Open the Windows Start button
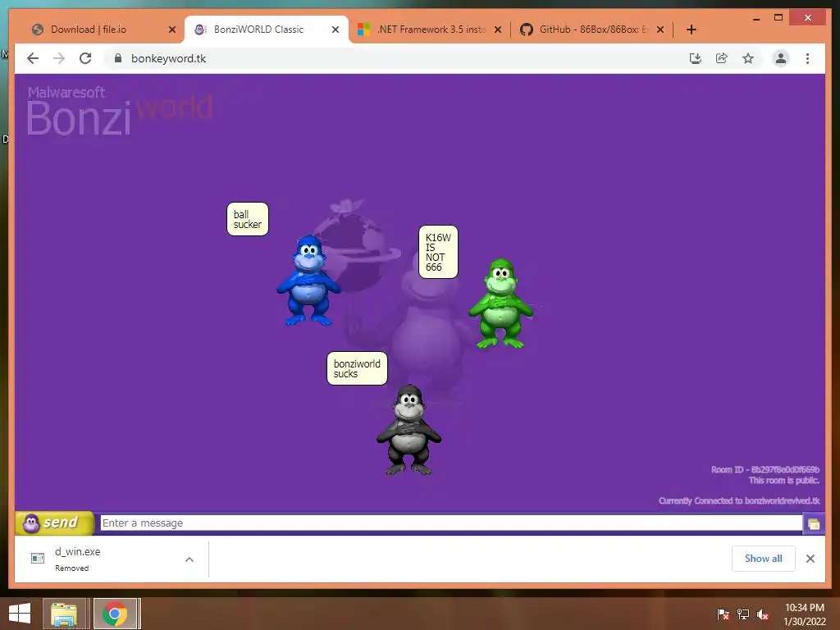 tap(20, 614)
